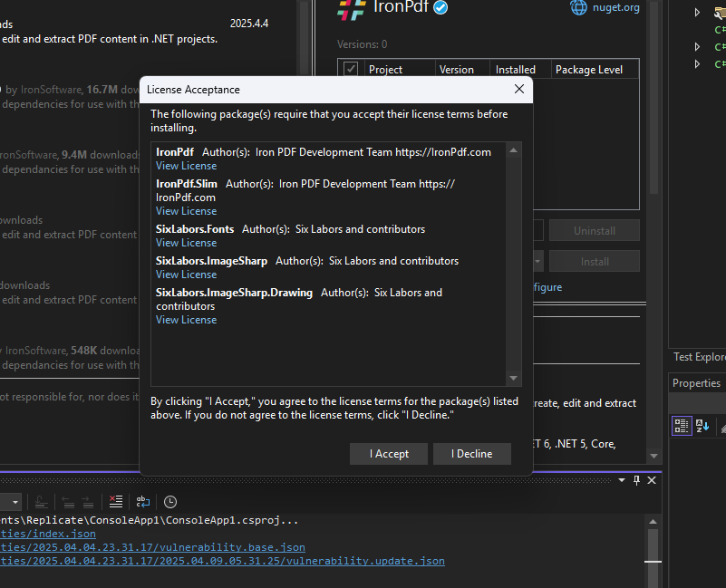The height and width of the screenshot is (588, 726).
Task: Sort by Package Level column header
Action: pos(595,70)
